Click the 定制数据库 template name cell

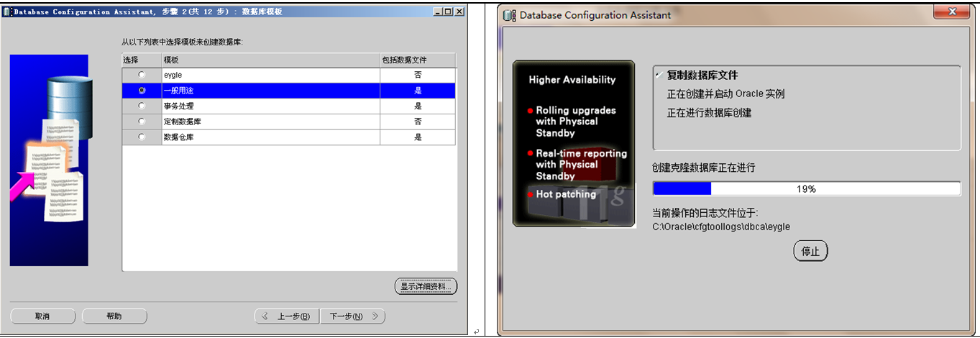point(270,122)
